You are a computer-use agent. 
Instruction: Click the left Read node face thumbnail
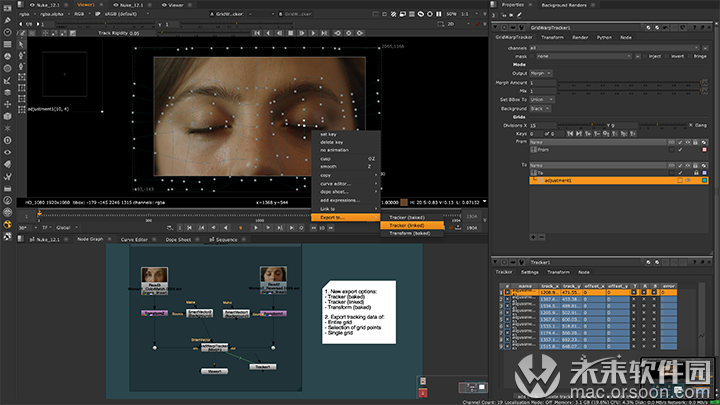154,276
